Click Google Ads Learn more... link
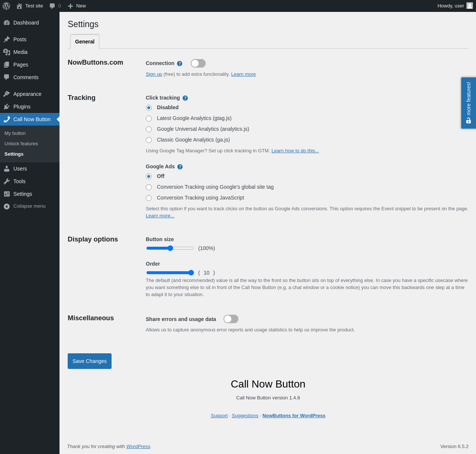476x454 pixels. (x=160, y=216)
